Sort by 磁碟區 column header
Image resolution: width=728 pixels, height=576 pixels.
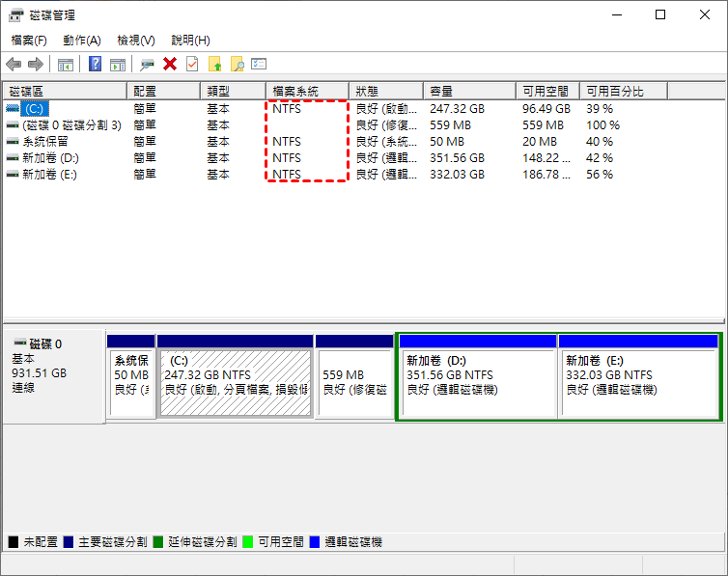(65, 91)
